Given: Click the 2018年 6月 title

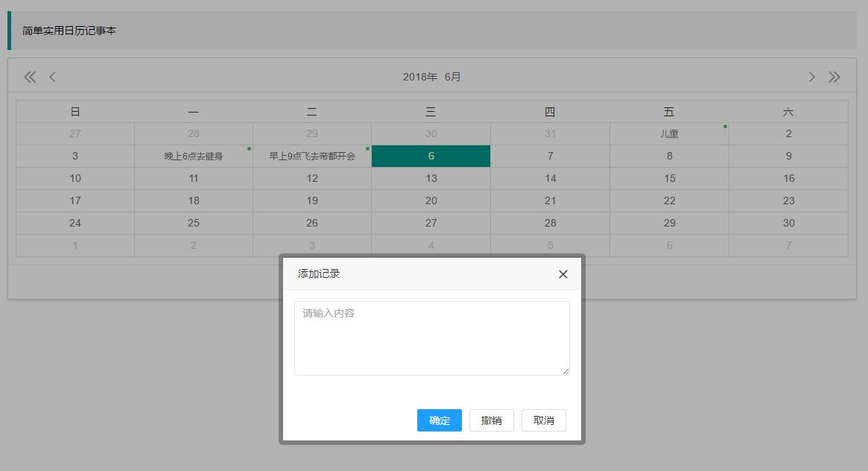Looking at the screenshot, I should (x=432, y=77).
